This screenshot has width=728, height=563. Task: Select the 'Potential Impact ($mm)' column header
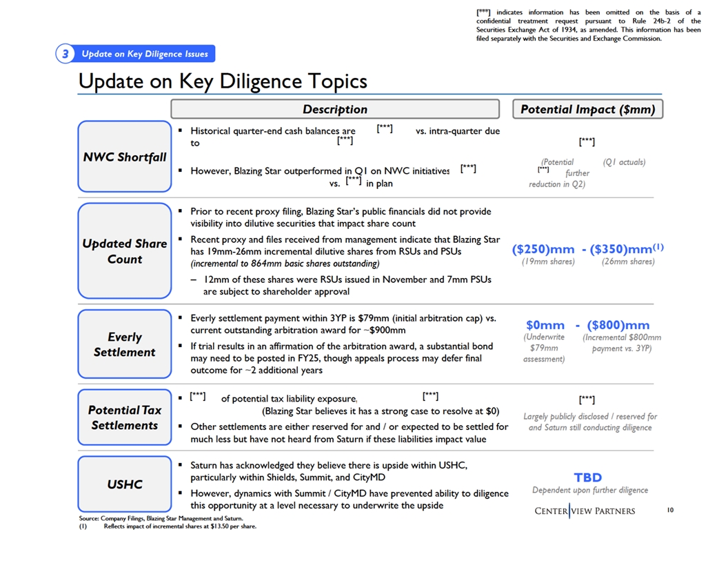(x=587, y=109)
